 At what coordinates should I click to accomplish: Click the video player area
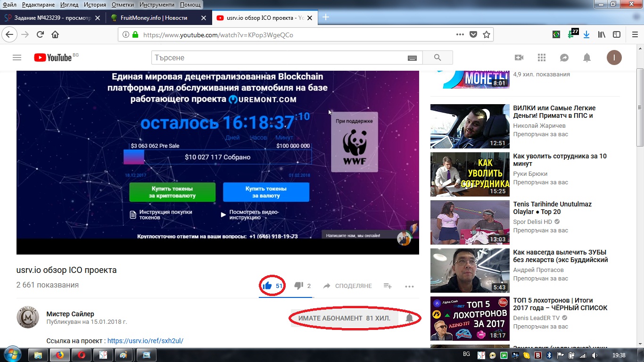click(x=218, y=163)
